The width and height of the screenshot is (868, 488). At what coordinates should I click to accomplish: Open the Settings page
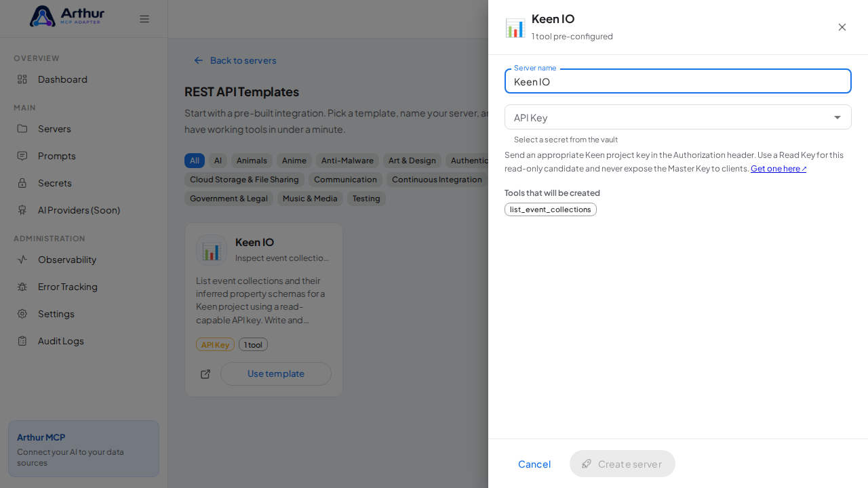pyautogui.click(x=84, y=314)
